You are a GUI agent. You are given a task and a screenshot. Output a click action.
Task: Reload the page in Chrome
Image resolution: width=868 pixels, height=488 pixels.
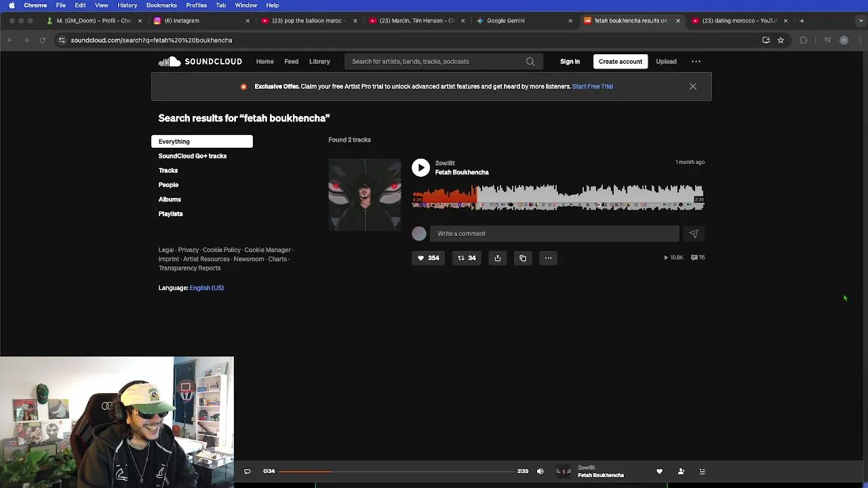click(x=42, y=40)
